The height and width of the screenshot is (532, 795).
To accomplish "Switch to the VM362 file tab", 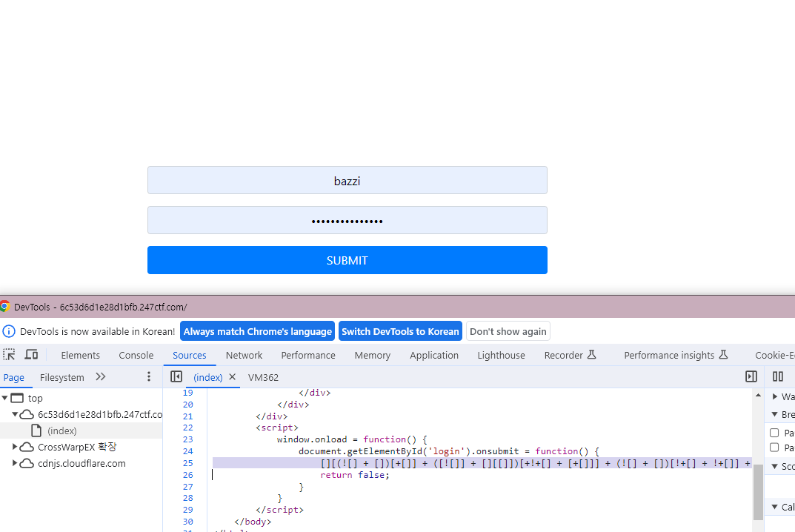I will 263,377.
